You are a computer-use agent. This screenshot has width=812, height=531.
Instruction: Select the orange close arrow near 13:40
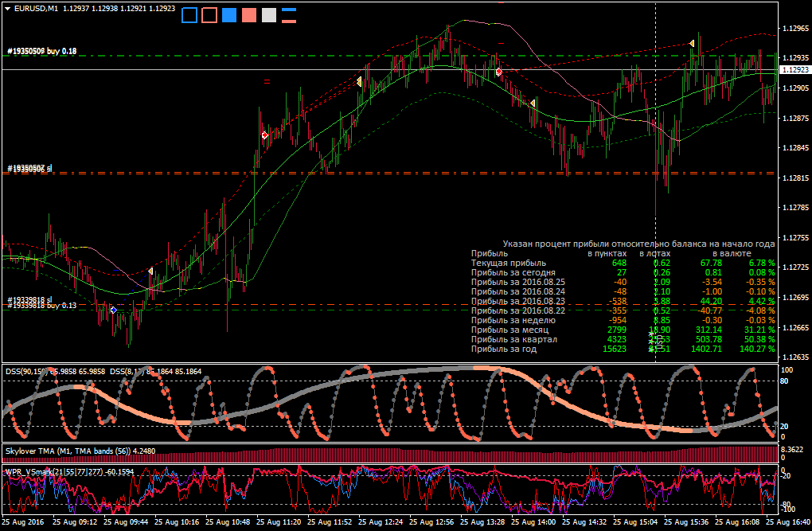point(533,103)
